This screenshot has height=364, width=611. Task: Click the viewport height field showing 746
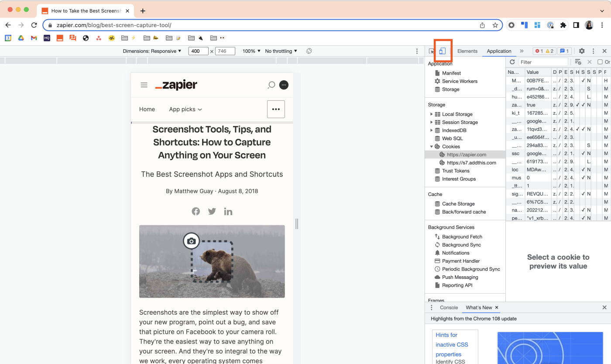pos(225,51)
